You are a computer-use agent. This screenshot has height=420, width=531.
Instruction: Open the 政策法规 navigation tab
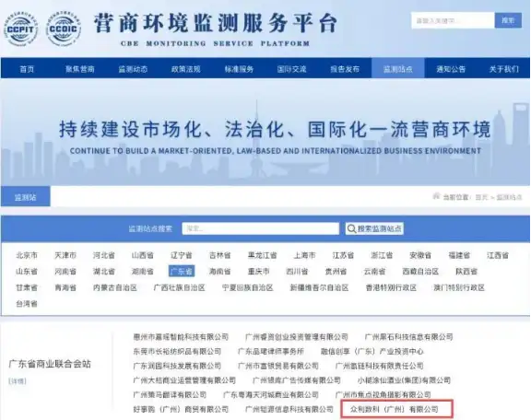(185, 69)
